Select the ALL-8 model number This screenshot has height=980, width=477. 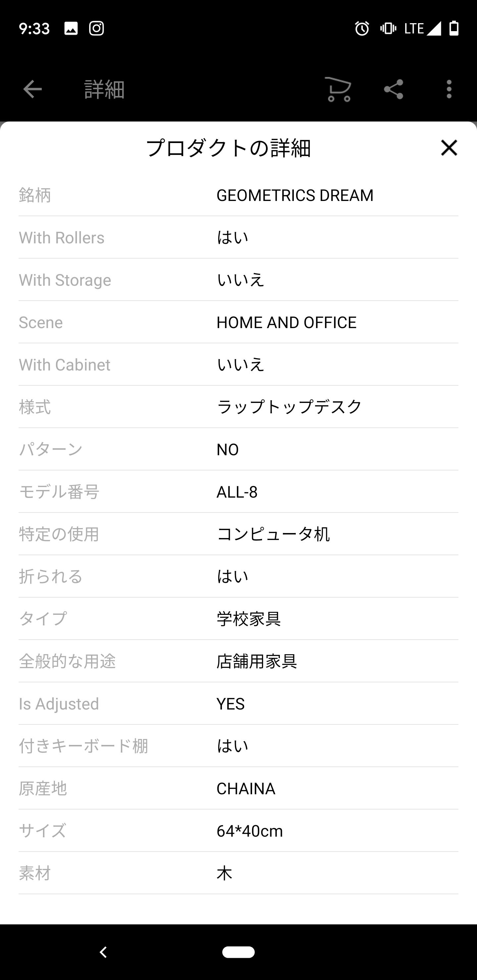click(x=237, y=492)
